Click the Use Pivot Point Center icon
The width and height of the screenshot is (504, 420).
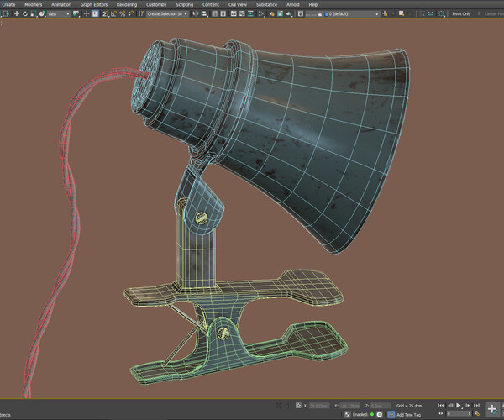pos(76,13)
